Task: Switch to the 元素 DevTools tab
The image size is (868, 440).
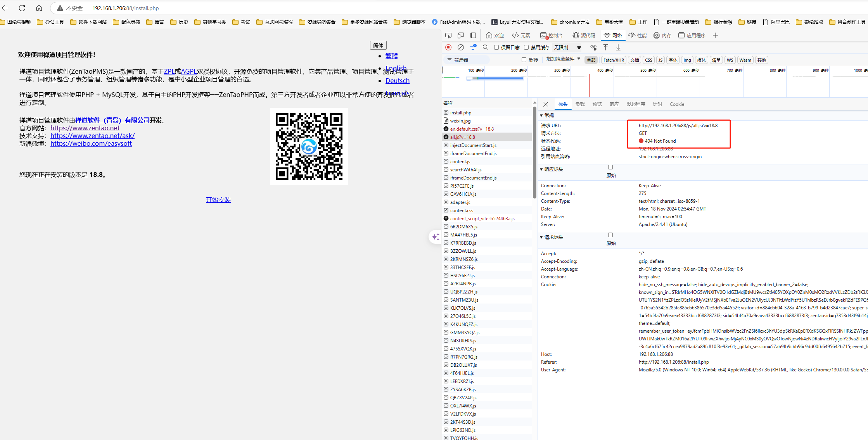Action: pos(521,35)
